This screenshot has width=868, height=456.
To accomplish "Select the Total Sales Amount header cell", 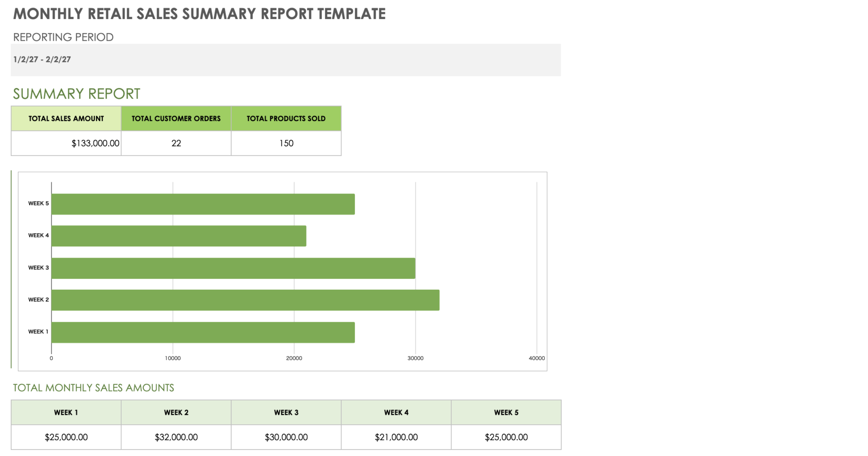I will point(66,118).
